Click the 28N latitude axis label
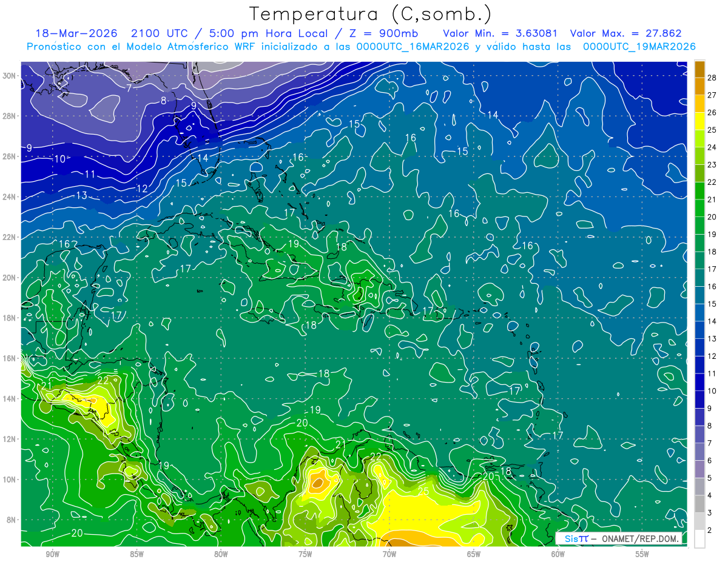This screenshot has width=728, height=562. pos(10,116)
